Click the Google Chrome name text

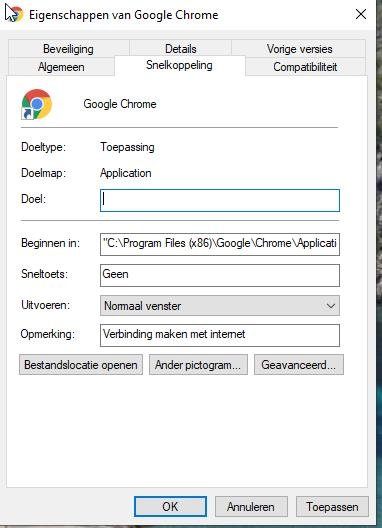pyautogui.click(x=120, y=104)
